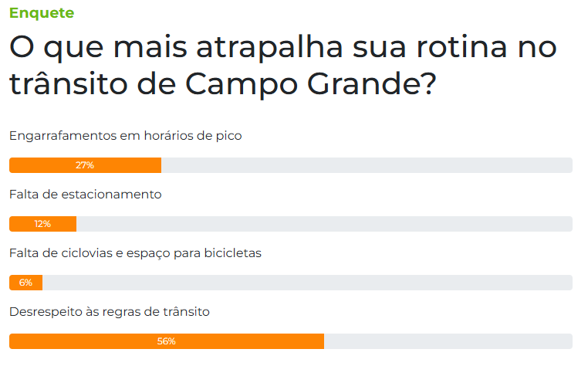Click the 12% percentage label
Screen dimensions: 588x366
[x=42, y=224]
